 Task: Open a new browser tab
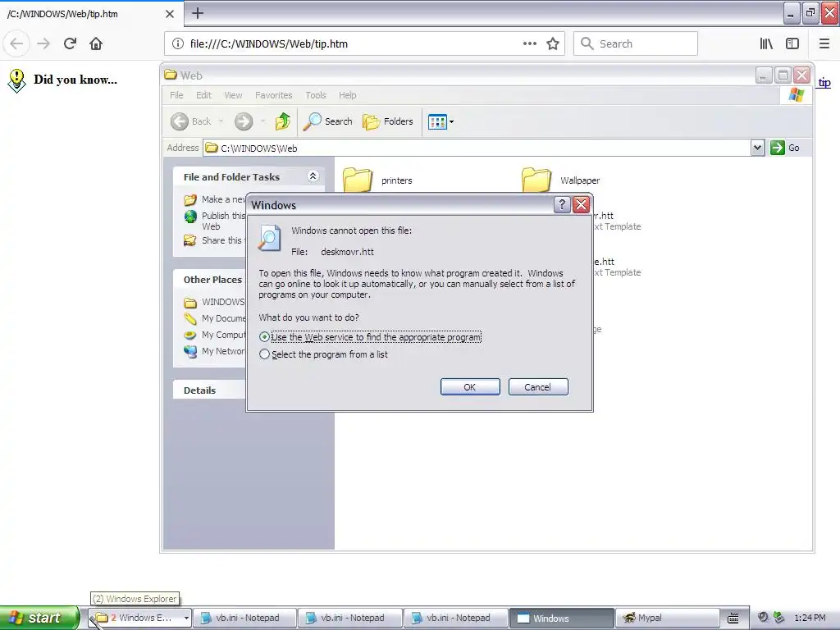pos(198,13)
